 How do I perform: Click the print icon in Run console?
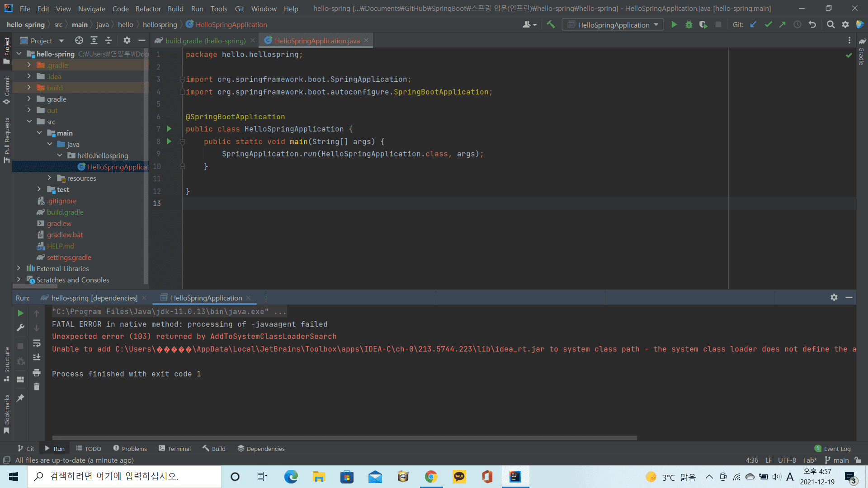pyautogui.click(x=37, y=373)
